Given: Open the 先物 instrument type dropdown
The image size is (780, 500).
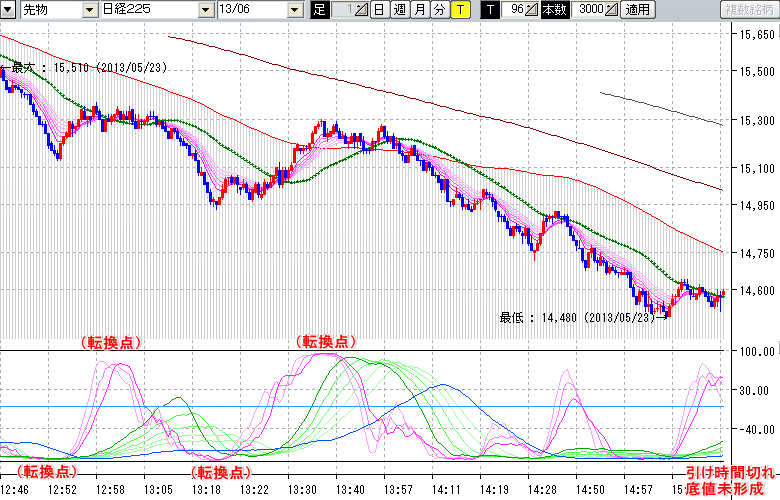Looking at the screenshot, I should point(90,10).
